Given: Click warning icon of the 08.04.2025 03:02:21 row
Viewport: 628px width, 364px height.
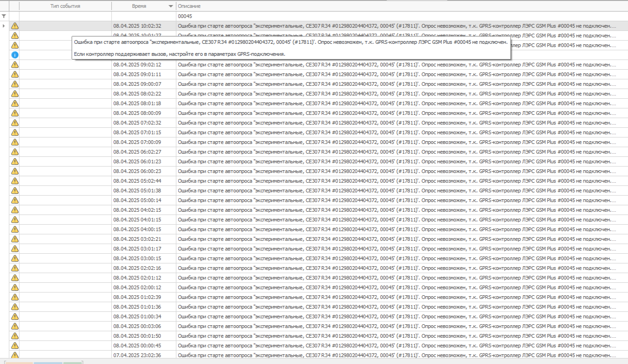Looking at the screenshot, I should point(14,239).
